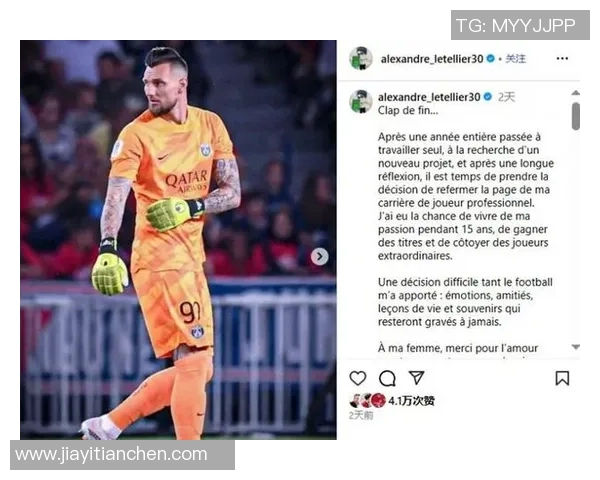Go to next photo with carousel arrow
The width and height of the screenshot is (600, 480).
tap(320, 256)
